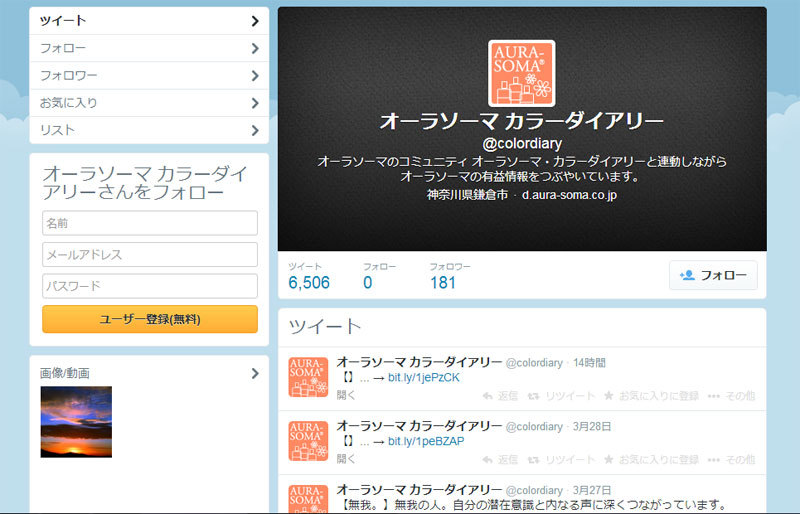Click favorite star on the 3月28日 tweet
Image resolution: width=800 pixels, height=514 pixels.
pos(608,459)
